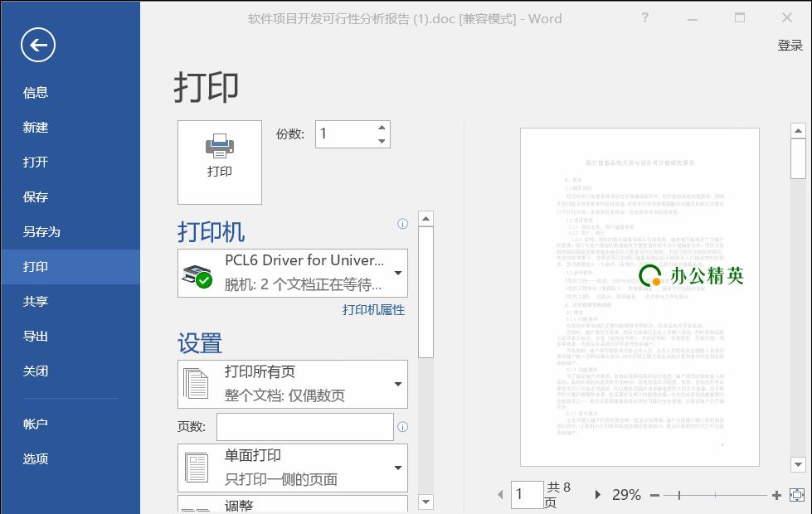
Task: Click the info icon next to 页数 field
Action: tap(402, 427)
